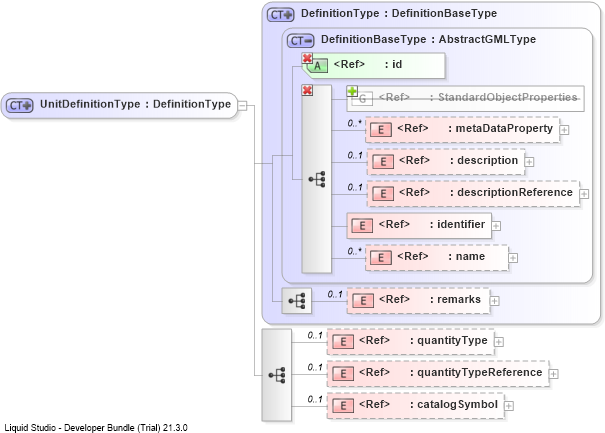Click the CT icon beside DefinitionBaseType header

[x=301, y=41]
